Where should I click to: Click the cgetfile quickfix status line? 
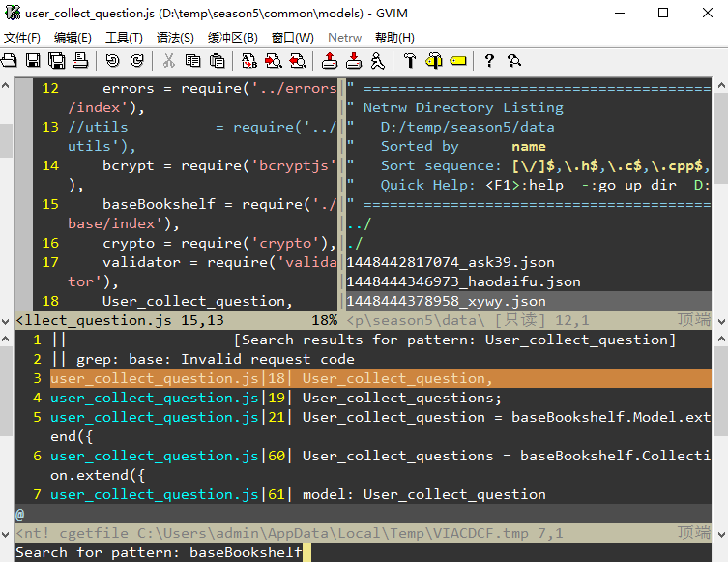[364, 533]
